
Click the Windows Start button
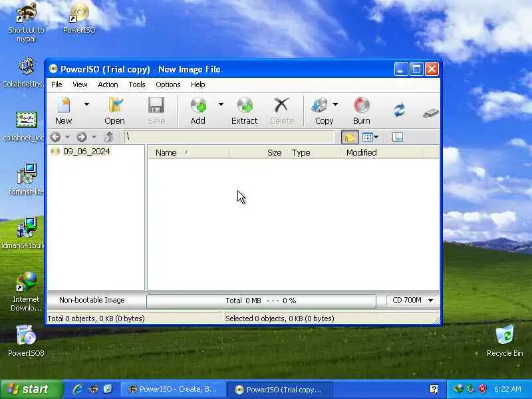click(x=31, y=389)
